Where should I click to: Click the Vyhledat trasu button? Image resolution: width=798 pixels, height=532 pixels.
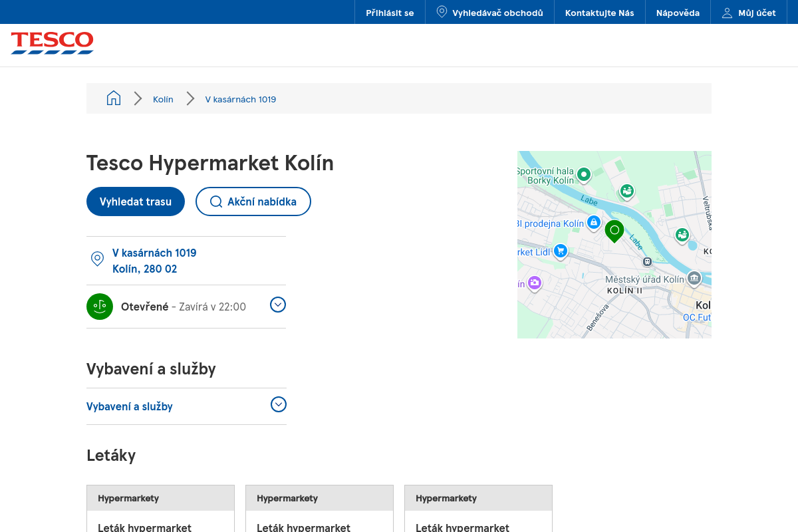pyautogui.click(x=136, y=201)
